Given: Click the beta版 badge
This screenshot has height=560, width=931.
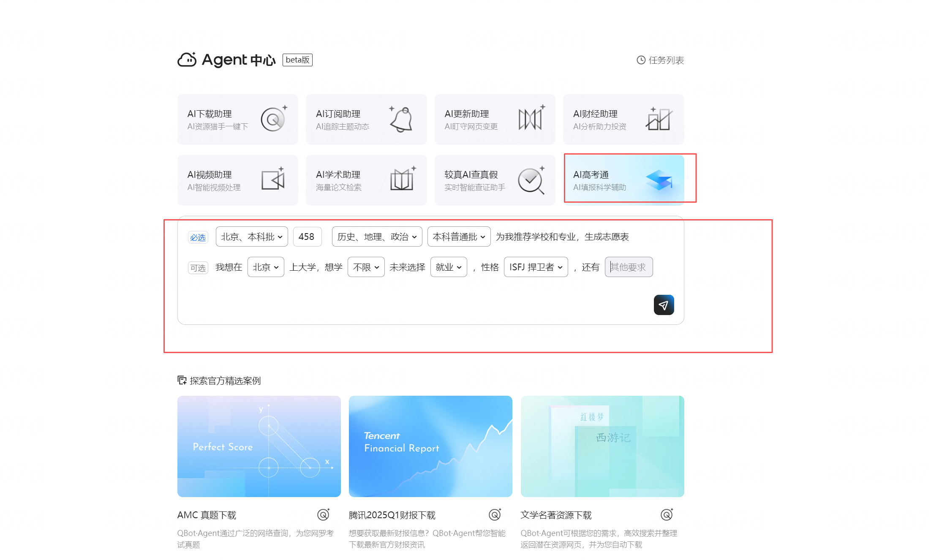Looking at the screenshot, I should tap(297, 60).
